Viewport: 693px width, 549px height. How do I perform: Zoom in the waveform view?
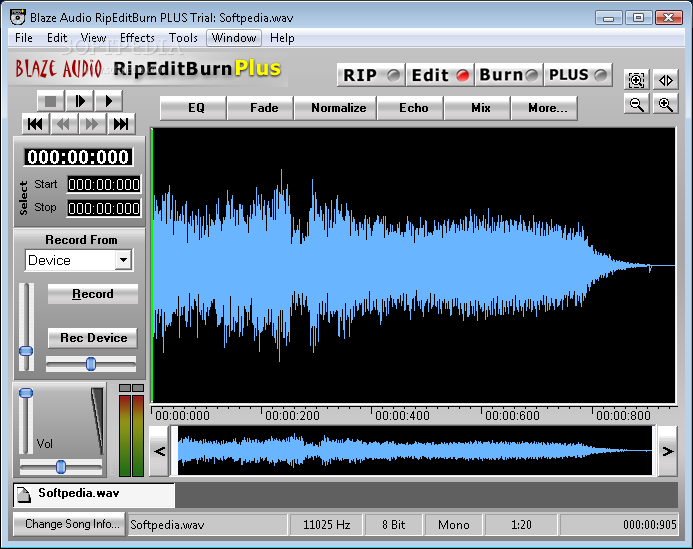point(666,104)
